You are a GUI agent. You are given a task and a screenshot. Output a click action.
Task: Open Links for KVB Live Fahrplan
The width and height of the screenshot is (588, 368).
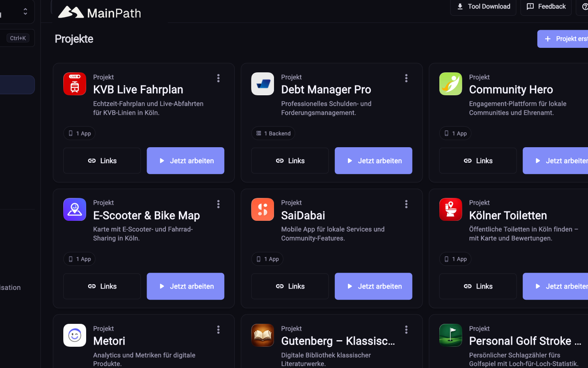point(102,161)
